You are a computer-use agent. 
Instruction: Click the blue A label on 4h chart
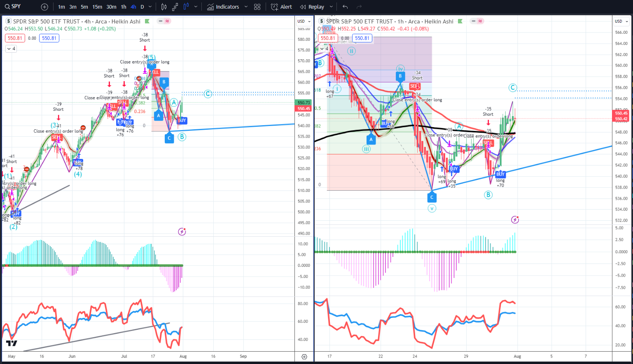[x=159, y=116]
